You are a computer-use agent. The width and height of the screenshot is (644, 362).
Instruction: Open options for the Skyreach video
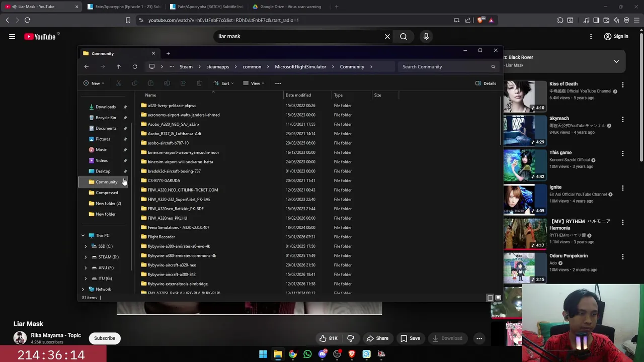point(623,119)
